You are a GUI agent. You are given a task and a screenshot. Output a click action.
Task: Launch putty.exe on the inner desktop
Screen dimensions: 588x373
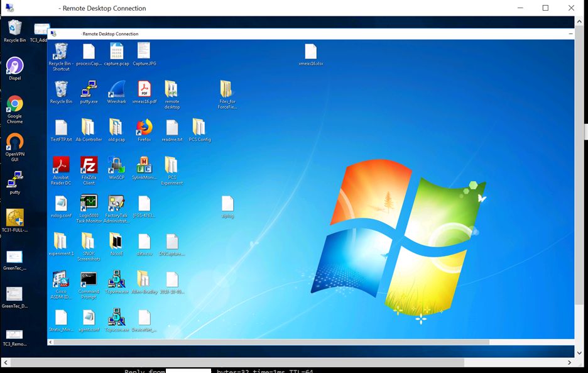89,92
